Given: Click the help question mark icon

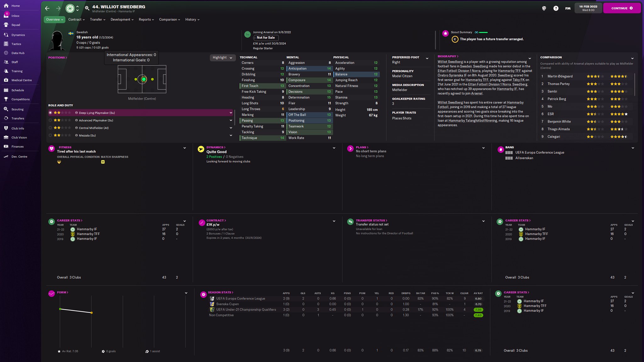Looking at the screenshot, I should [x=556, y=8].
